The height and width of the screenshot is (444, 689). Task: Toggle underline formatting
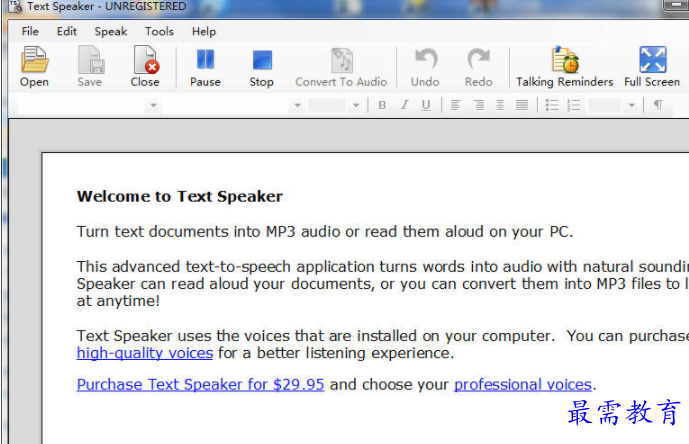point(426,105)
